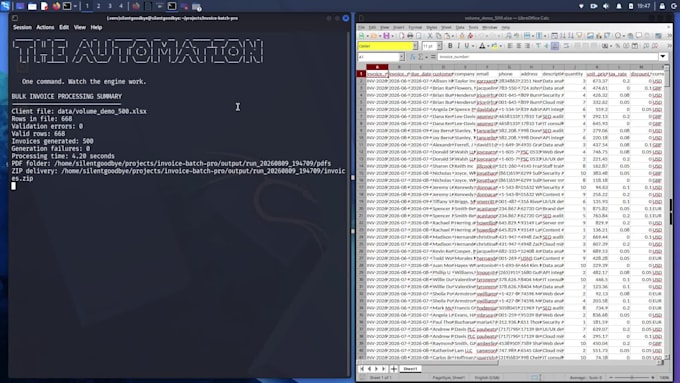
Task: Click the AutoFilter funnel icon
Action: (x=579, y=36)
